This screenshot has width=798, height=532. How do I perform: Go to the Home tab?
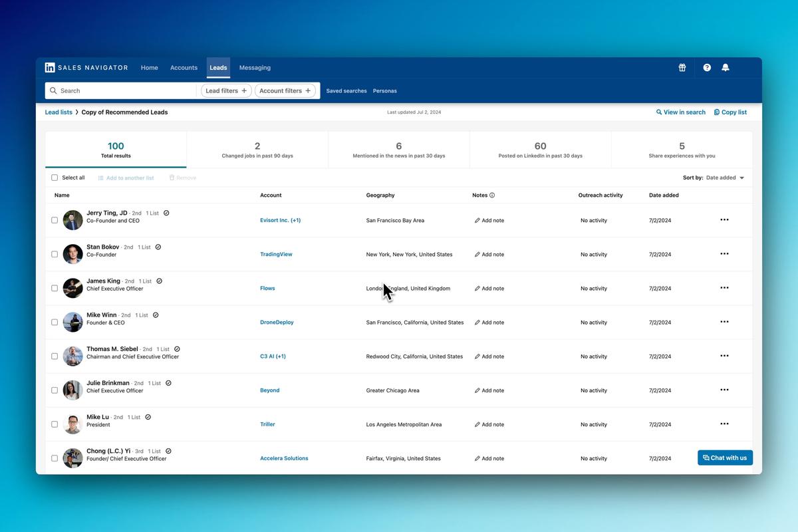coord(150,68)
